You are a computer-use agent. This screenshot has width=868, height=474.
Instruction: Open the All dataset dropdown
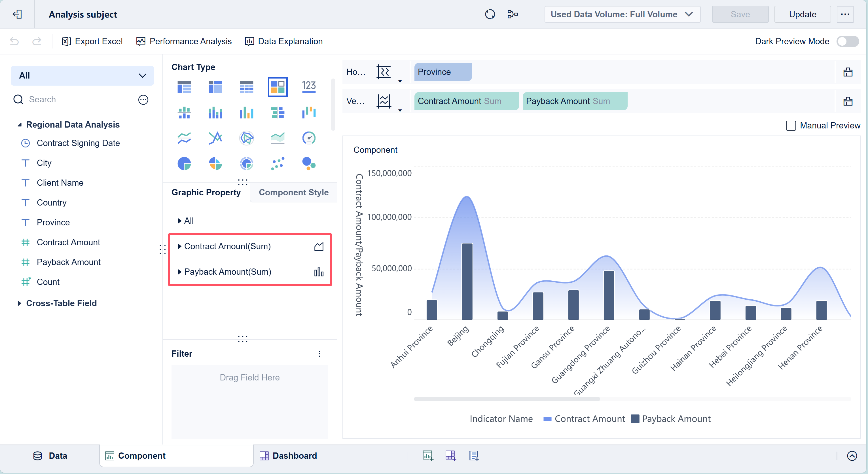click(x=82, y=75)
